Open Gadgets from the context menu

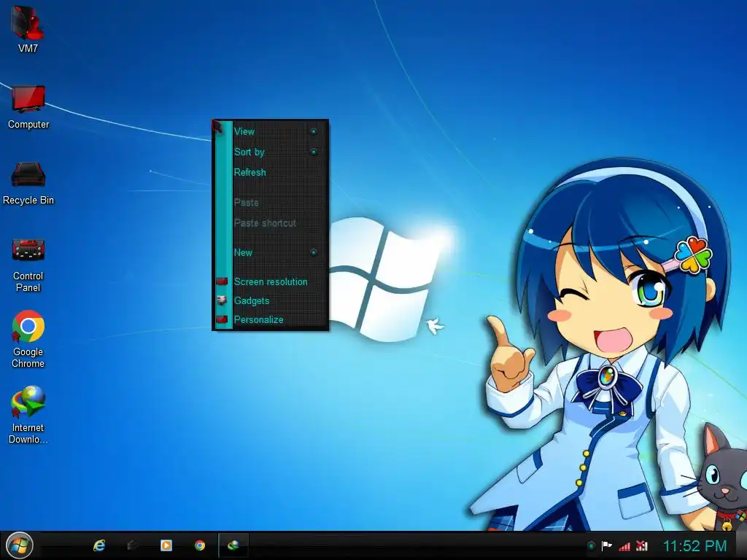(271, 300)
